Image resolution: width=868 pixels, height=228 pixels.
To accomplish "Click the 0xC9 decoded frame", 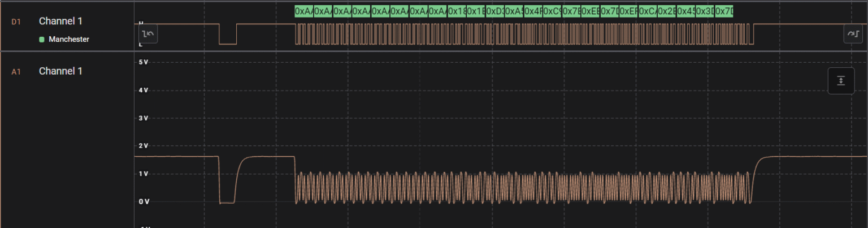I will tap(552, 11).
